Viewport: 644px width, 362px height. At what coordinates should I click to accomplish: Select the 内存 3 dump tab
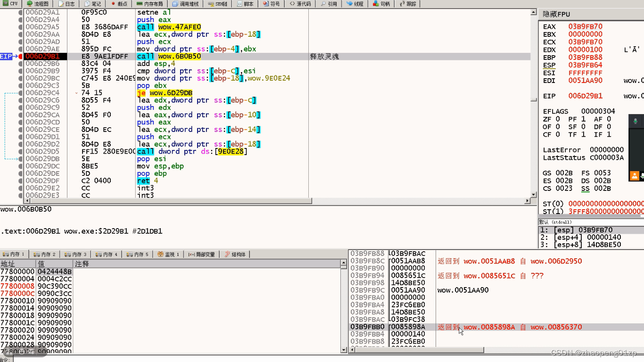(76, 254)
